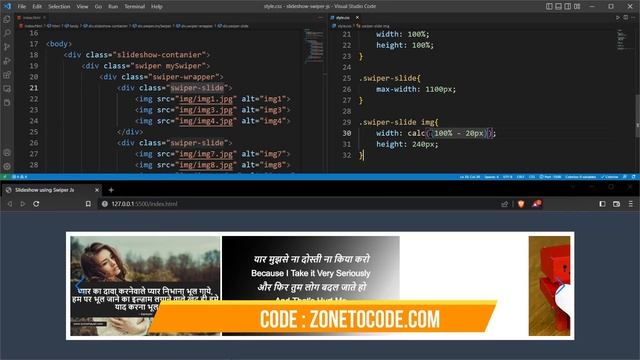Click the remote window status bar icon
The image size is (640, 360).
coord(4,177)
